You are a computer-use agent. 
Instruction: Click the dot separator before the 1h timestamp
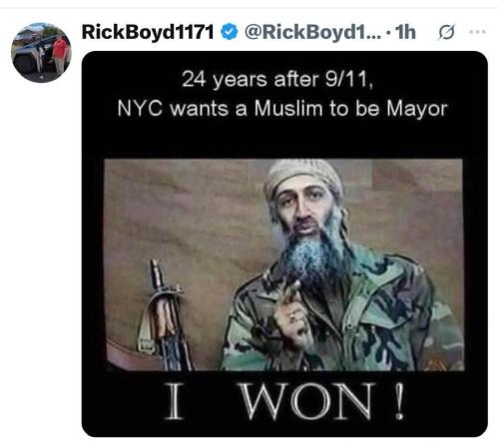pyautogui.click(x=388, y=33)
